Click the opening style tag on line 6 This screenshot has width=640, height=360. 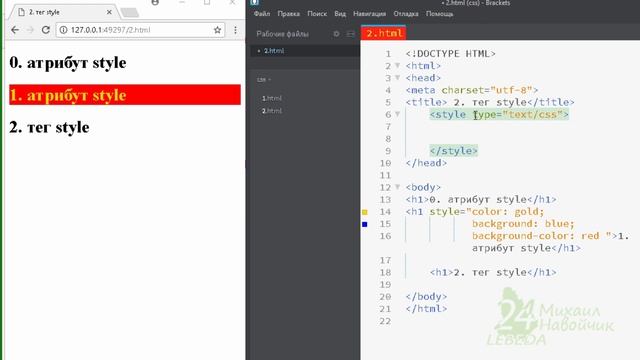click(x=499, y=114)
